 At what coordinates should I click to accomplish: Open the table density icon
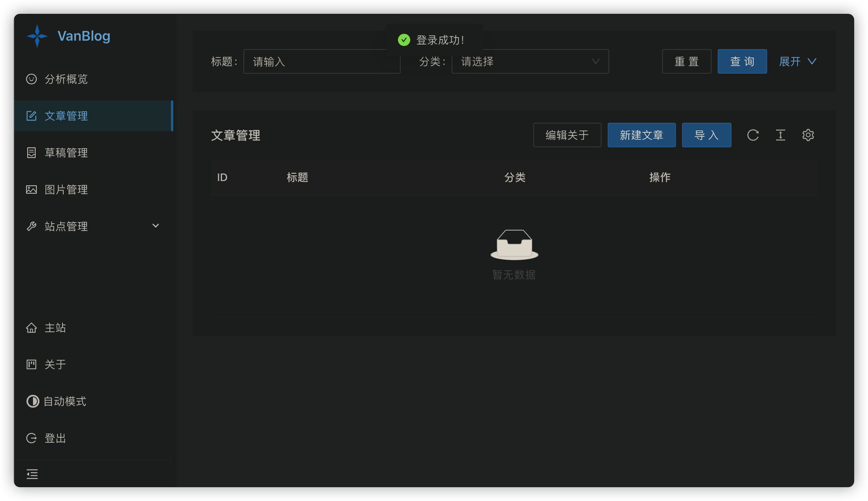point(780,135)
